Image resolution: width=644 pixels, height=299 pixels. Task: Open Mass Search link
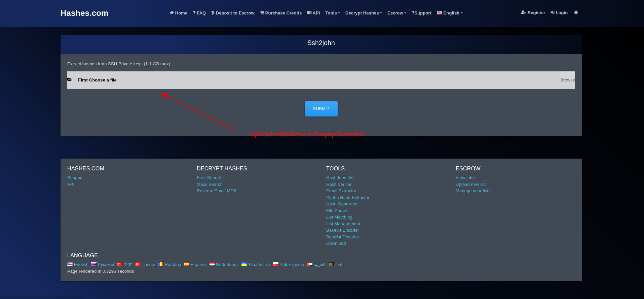pos(210,185)
